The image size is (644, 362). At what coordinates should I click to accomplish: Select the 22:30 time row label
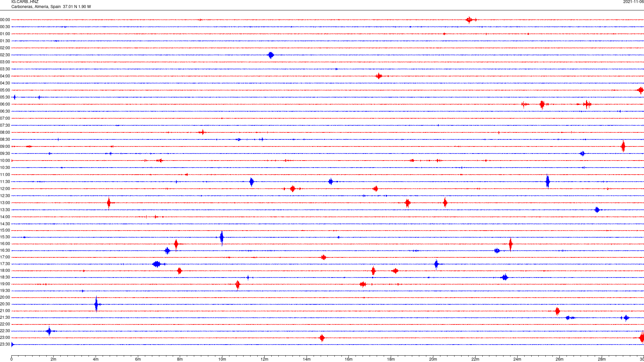[x=5, y=331]
